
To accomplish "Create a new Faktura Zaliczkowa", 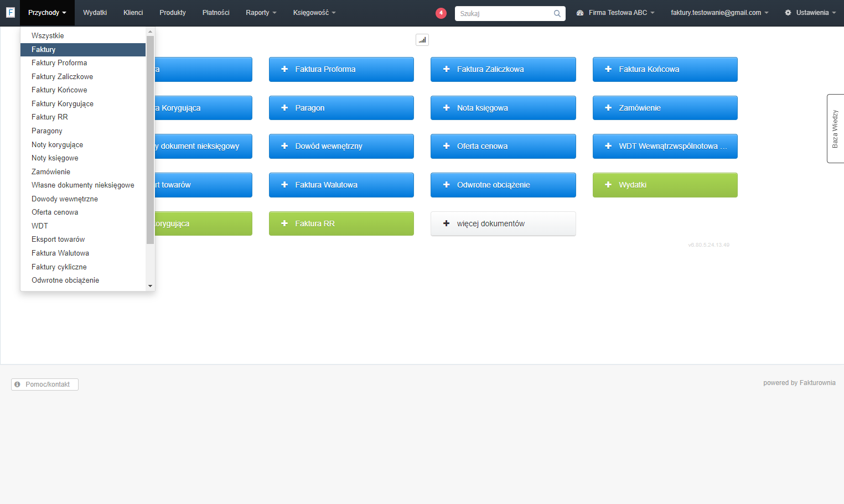I will (503, 69).
